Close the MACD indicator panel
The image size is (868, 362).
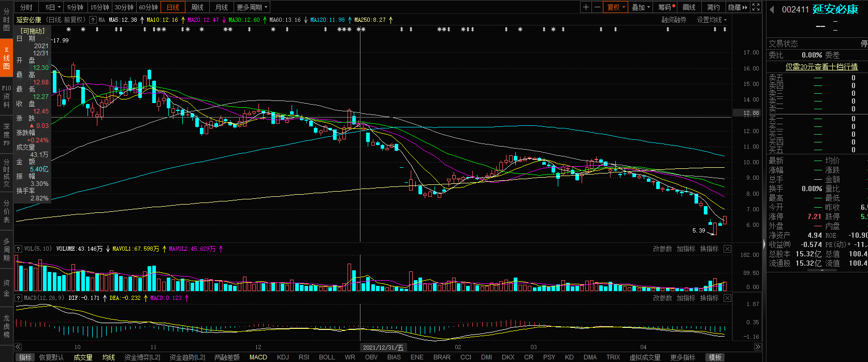point(727,298)
